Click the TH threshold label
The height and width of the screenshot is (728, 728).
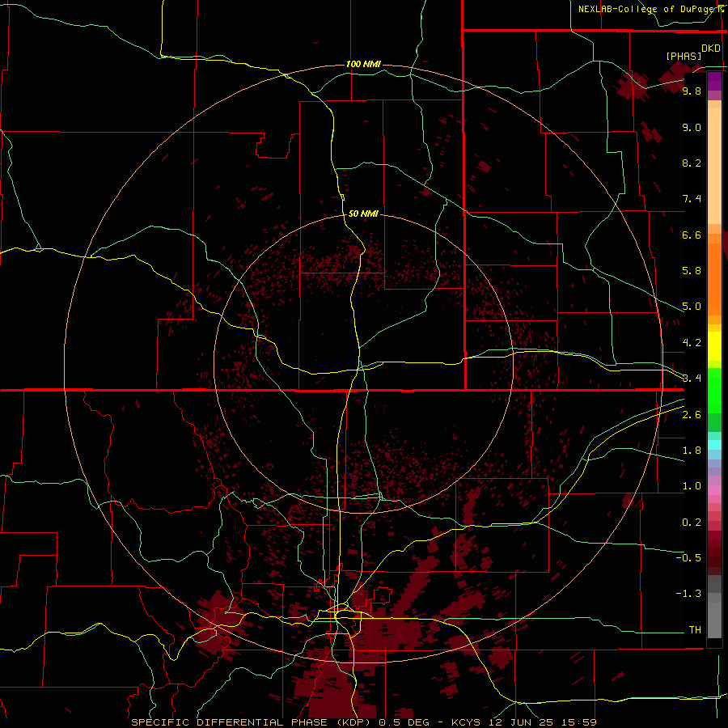(695, 629)
